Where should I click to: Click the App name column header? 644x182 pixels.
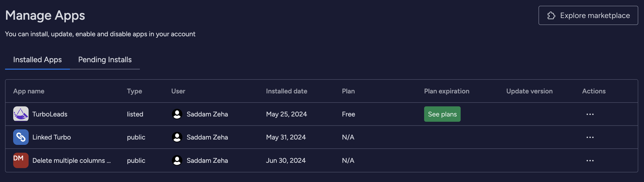point(29,91)
